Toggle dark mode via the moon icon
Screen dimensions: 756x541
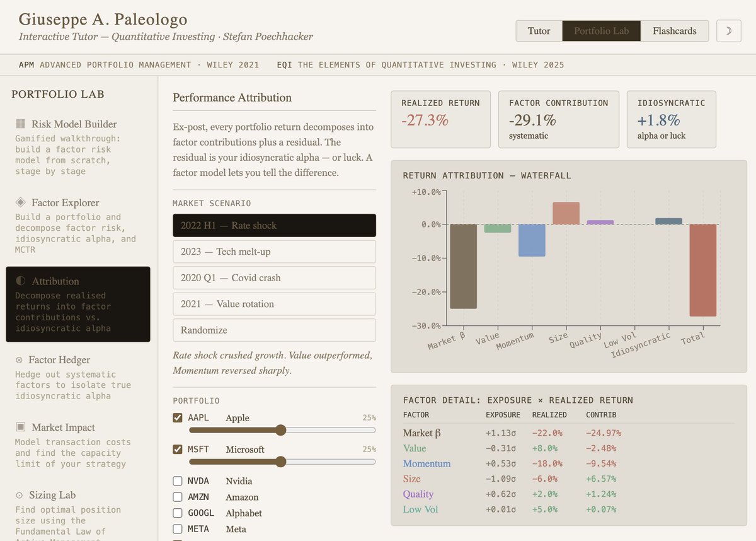[x=728, y=30]
